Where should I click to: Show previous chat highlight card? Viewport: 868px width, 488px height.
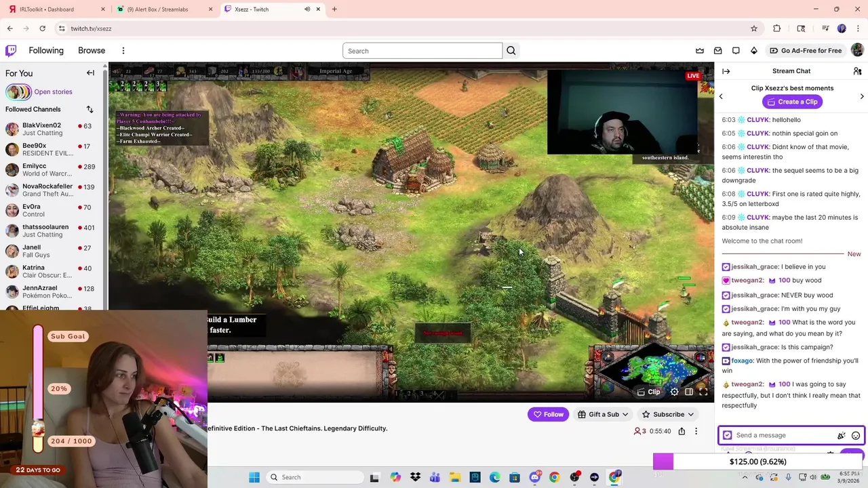click(721, 96)
